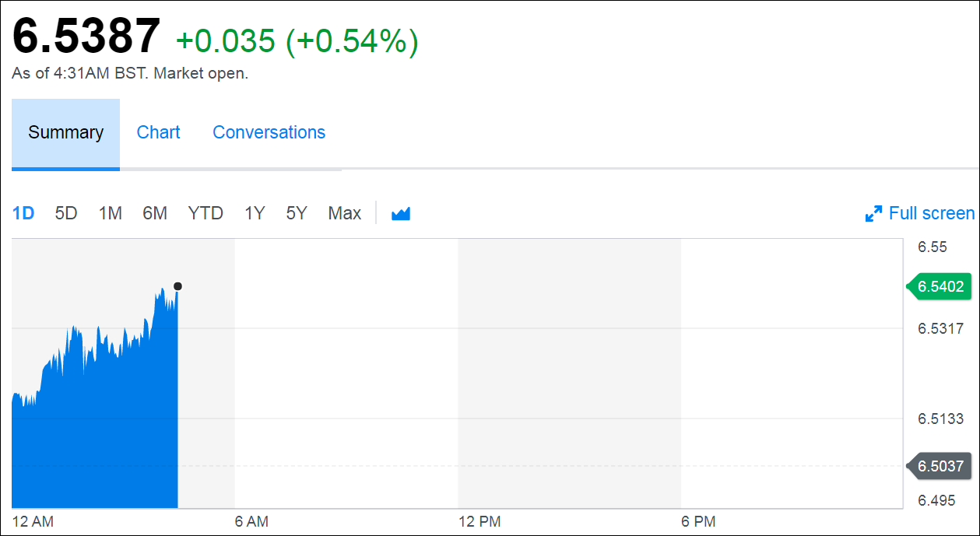Viewport: 980px width, 536px height.
Task: Set chart range to 1M
Action: (110, 213)
